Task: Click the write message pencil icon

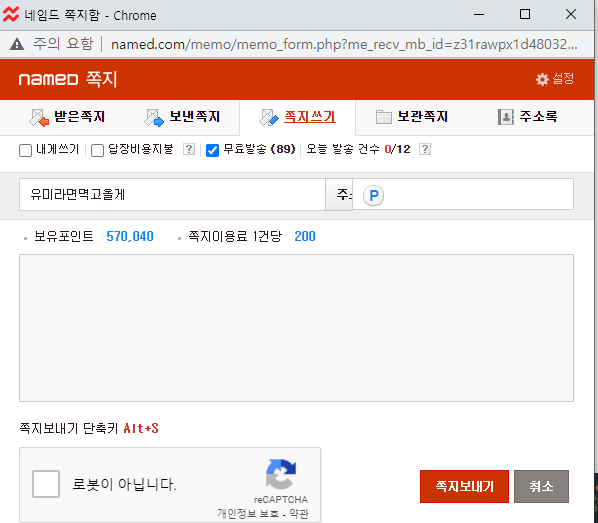Action: point(269,117)
